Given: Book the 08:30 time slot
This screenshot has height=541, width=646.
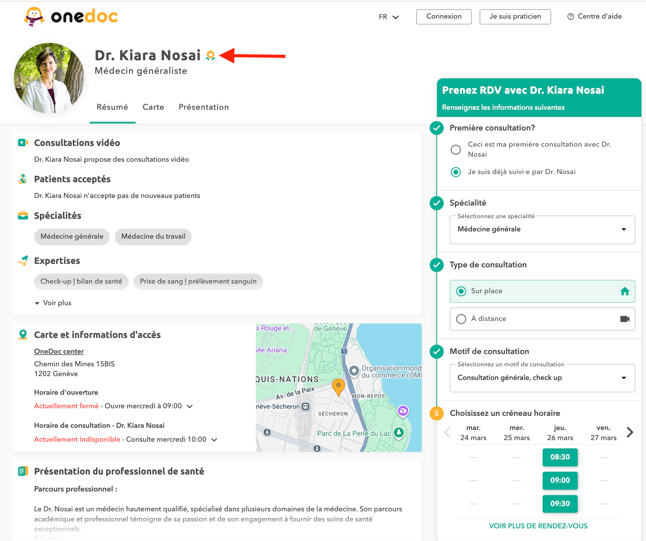Looking at the screenshot, I should click(560, 457).
